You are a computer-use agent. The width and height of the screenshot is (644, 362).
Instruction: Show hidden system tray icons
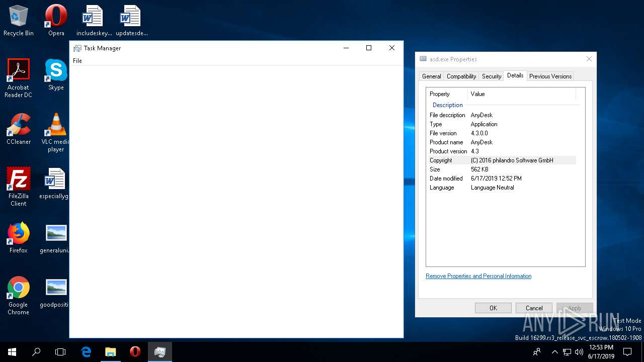point(554,352)
